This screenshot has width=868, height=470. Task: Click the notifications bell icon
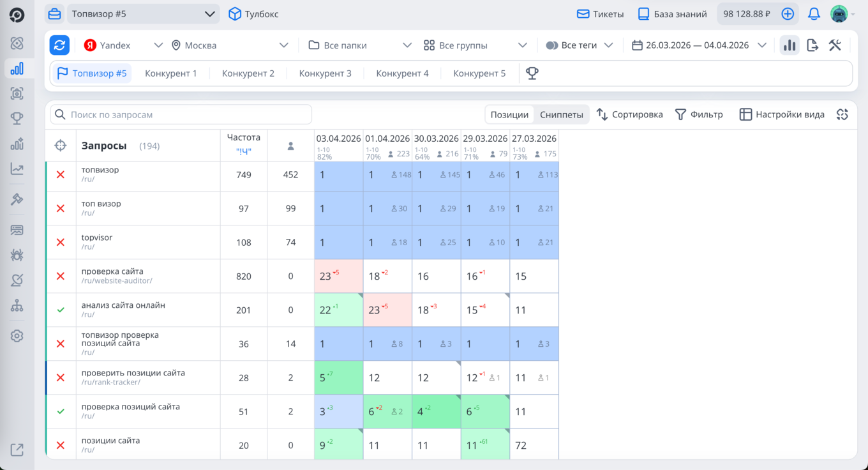pos(814,14)
